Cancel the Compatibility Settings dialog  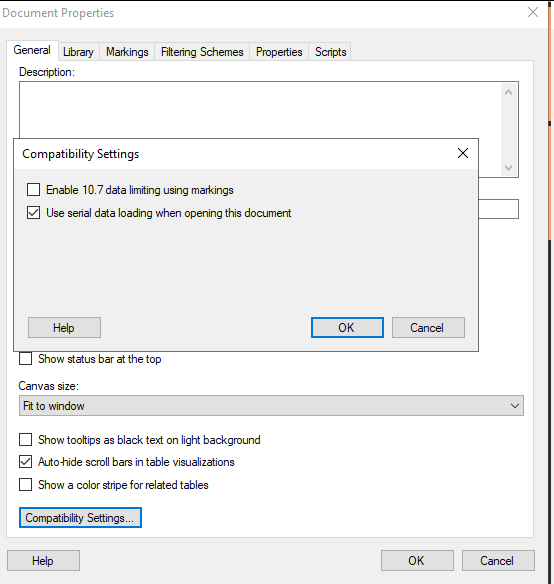click(428, 327)
